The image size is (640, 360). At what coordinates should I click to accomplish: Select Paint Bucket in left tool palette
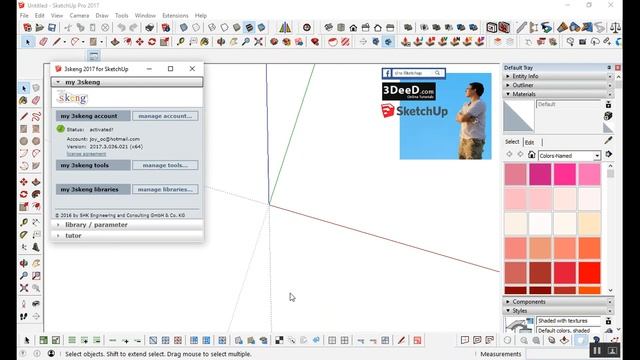pos(24,100)
